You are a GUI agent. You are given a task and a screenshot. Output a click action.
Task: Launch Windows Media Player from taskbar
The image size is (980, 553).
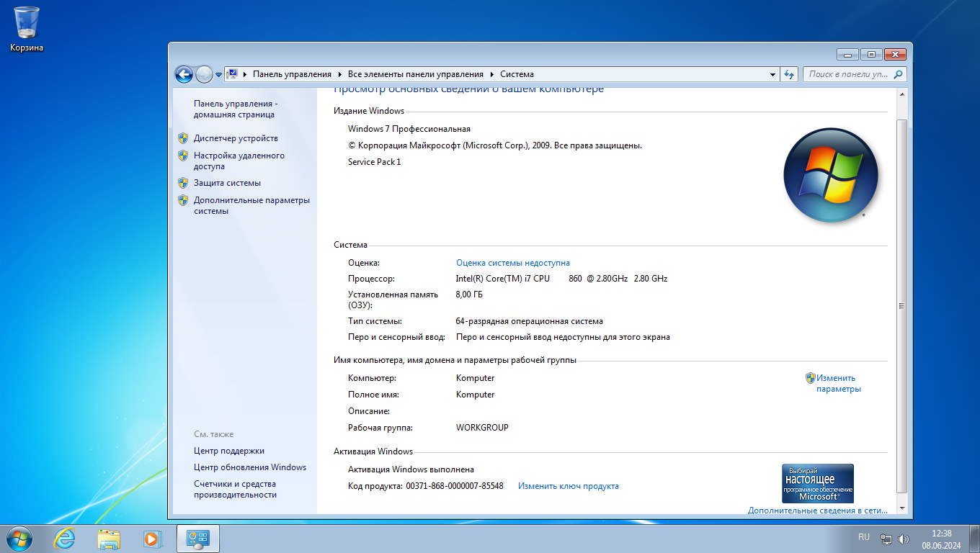click(152, 539)
